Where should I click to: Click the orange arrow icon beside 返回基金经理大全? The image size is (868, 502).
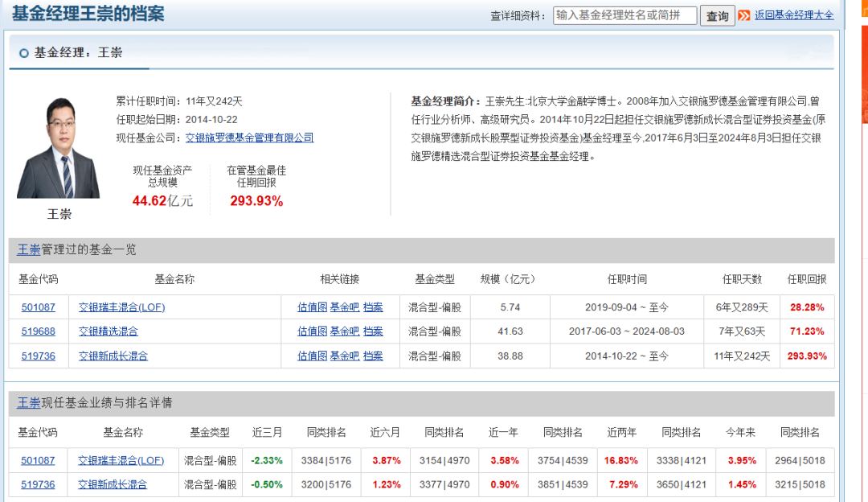tap(744, 15)
